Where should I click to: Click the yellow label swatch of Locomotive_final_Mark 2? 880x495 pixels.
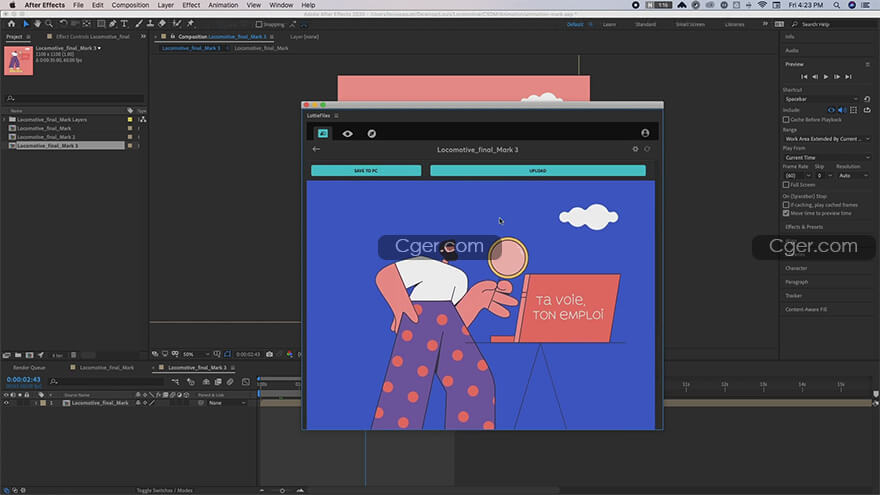pos(130,137)
